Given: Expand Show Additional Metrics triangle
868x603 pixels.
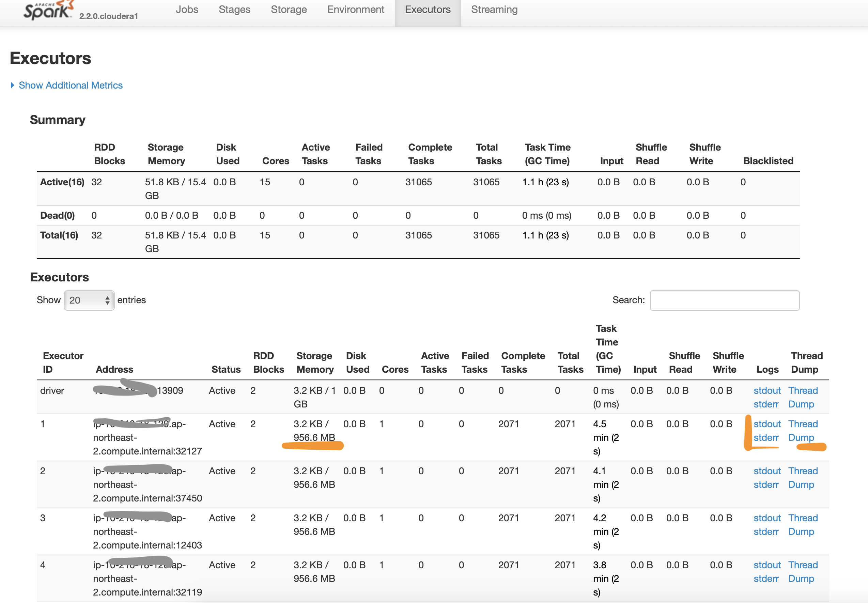Looking at the screenshot, I should click(13, 86).
